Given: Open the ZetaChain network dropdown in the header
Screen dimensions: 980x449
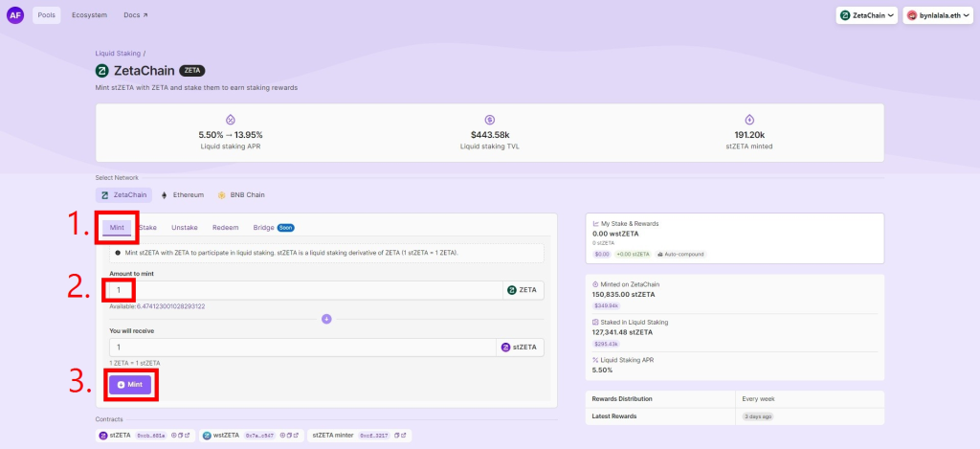Looking at the screenshot, I should click(866, 15).
